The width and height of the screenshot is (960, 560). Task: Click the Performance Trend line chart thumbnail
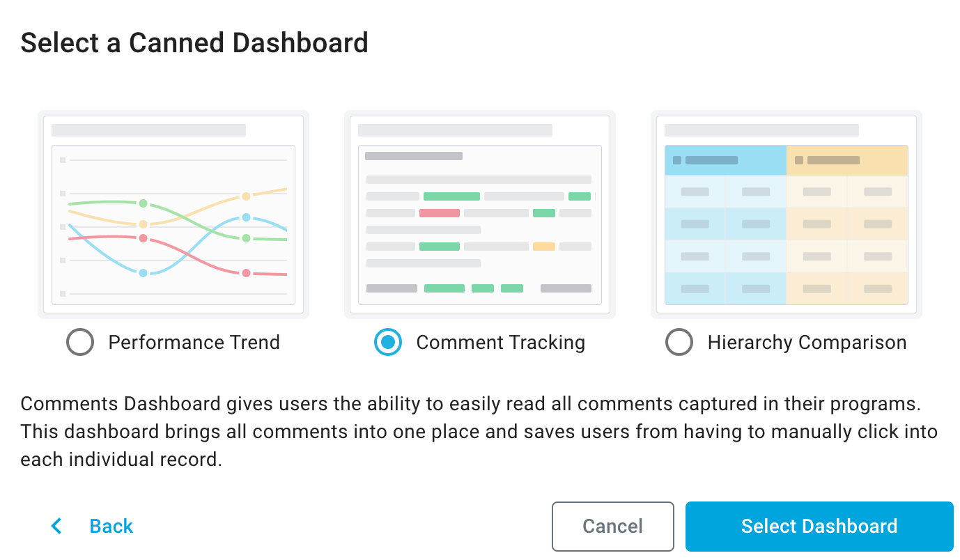point(173,215)
